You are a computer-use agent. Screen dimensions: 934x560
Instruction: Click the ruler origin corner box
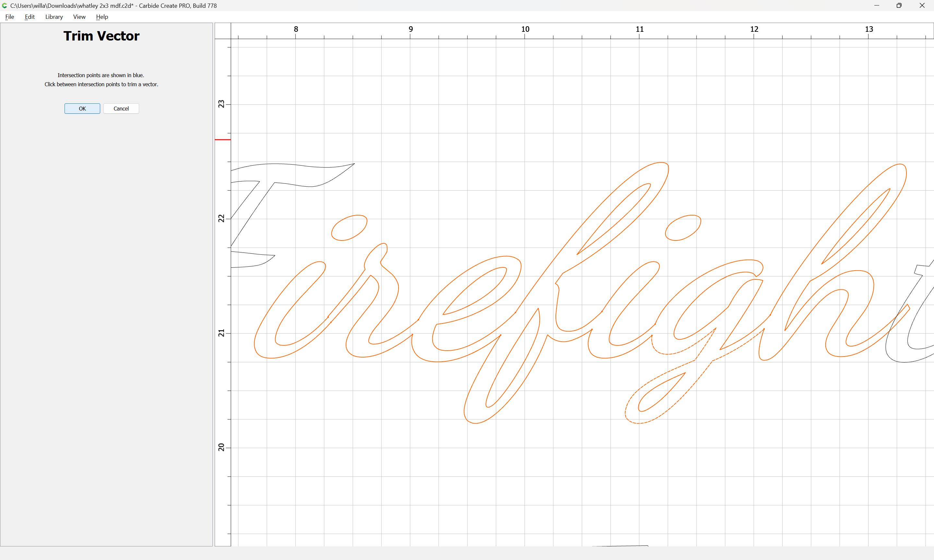point(223,30)
